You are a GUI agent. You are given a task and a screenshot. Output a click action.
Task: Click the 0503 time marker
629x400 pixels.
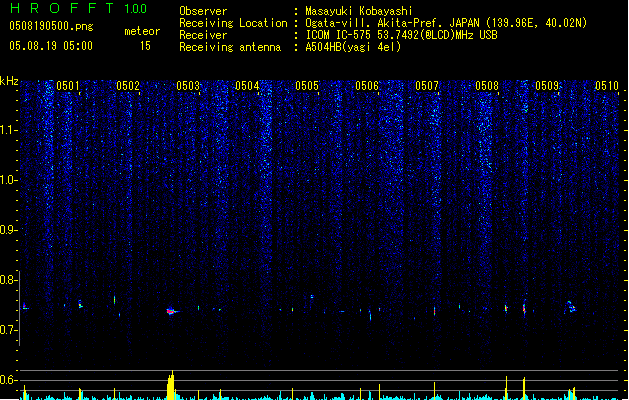188,86
